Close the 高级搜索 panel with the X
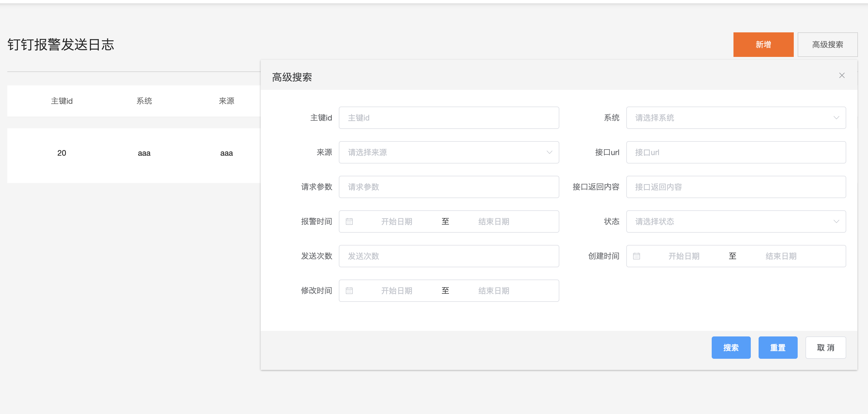This screenshot has width=868, height=414. click(841, 75)
